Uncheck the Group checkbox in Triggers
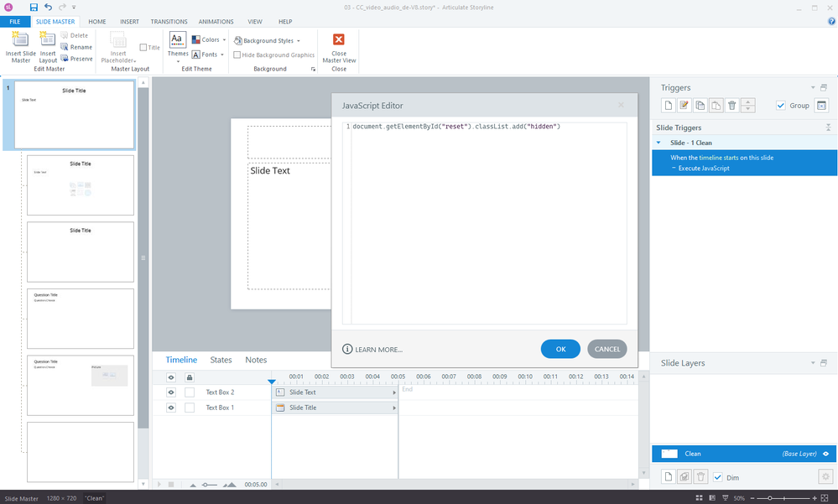The image size is (838, 504). (781, 106)
